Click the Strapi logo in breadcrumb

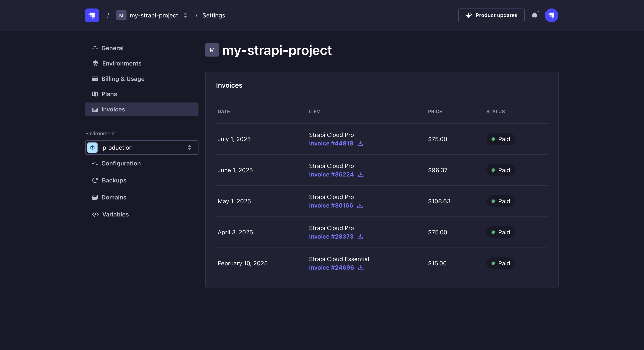point(92,15)
